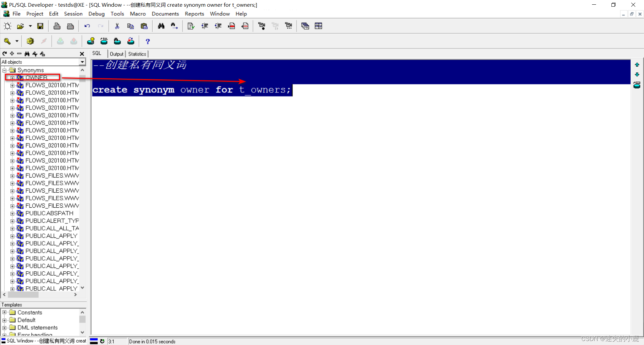The image size is (644, 345).
Task: Click the Open file folder icon
Action: (20, 26)
